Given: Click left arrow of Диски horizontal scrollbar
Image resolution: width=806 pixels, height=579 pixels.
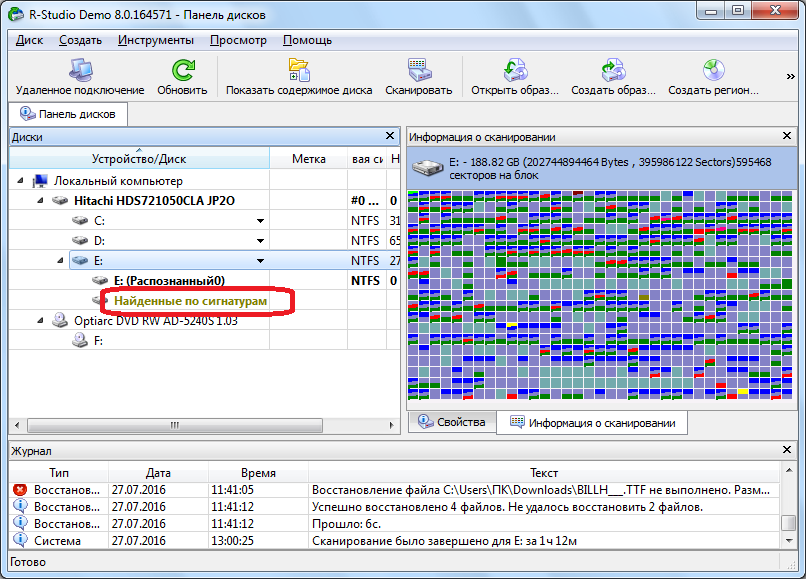Looking at the screenshot, I should pyautogui.click(x=17, y=425).
